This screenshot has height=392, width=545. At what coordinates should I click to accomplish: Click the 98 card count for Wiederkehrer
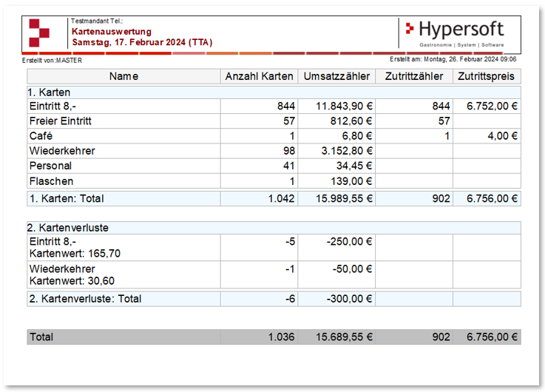(x=289, y=151)
